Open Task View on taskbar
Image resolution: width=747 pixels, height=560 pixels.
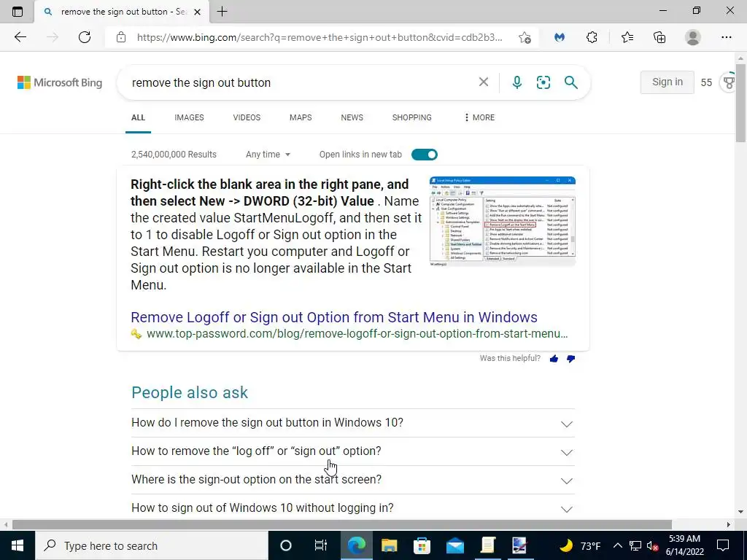pos(321,545)
